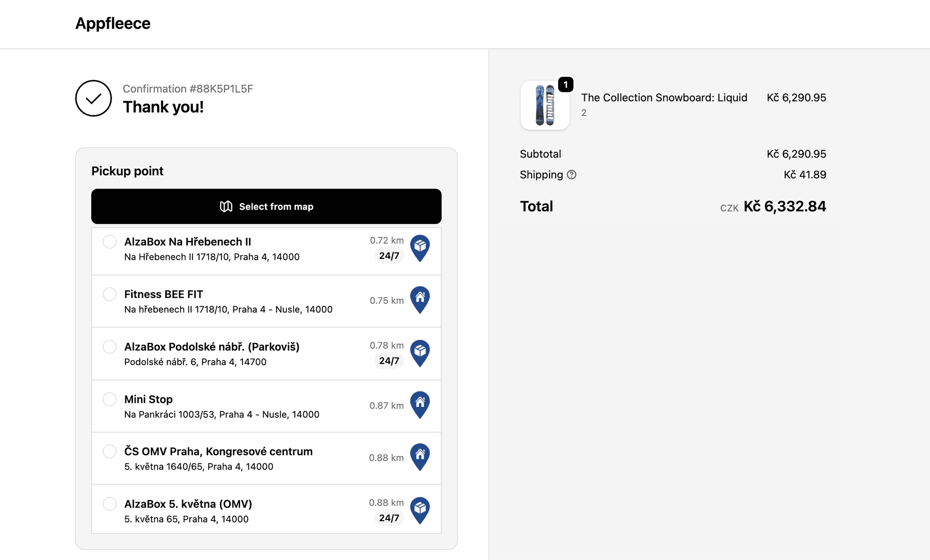Select AlzaBox Na Hřebenech II radio button
This screenshot has height=560, width=930.
click(109, 242)
